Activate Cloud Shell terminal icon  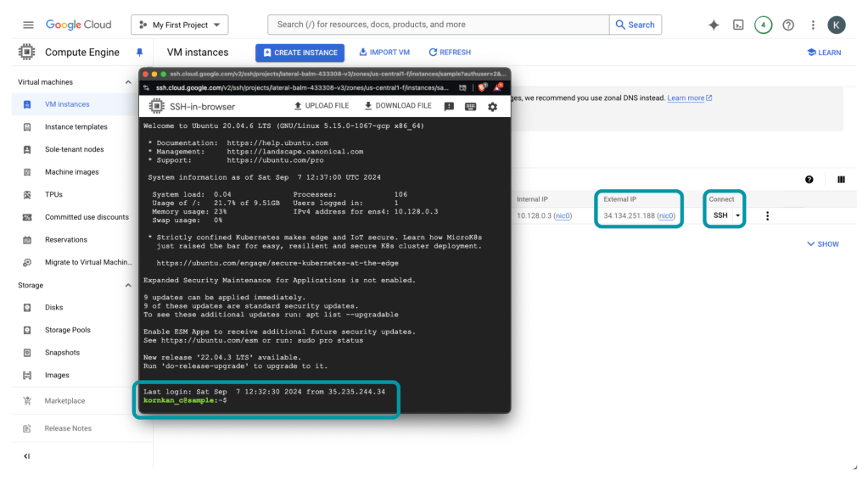(738, 25)
